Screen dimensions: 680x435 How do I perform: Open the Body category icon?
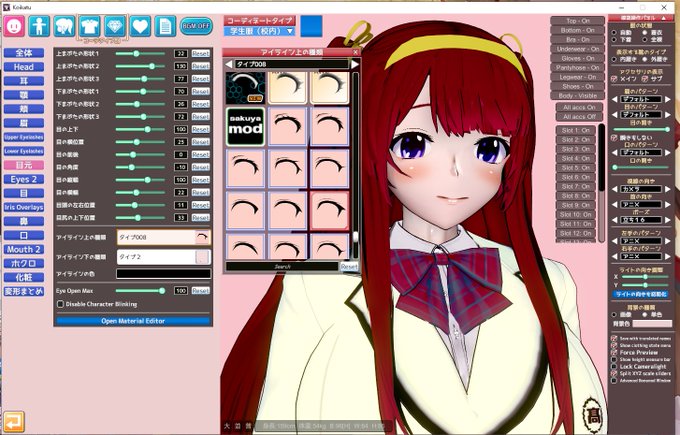[x=39, y=26]
